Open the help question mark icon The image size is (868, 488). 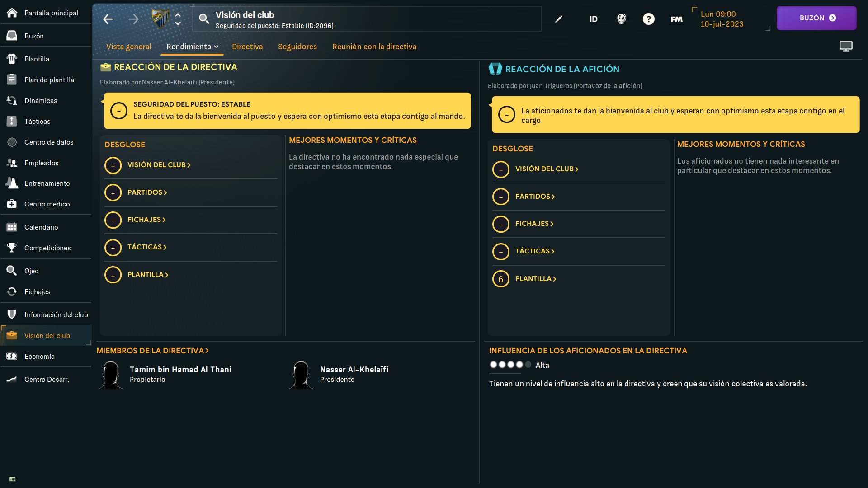(x=649, y=19)
